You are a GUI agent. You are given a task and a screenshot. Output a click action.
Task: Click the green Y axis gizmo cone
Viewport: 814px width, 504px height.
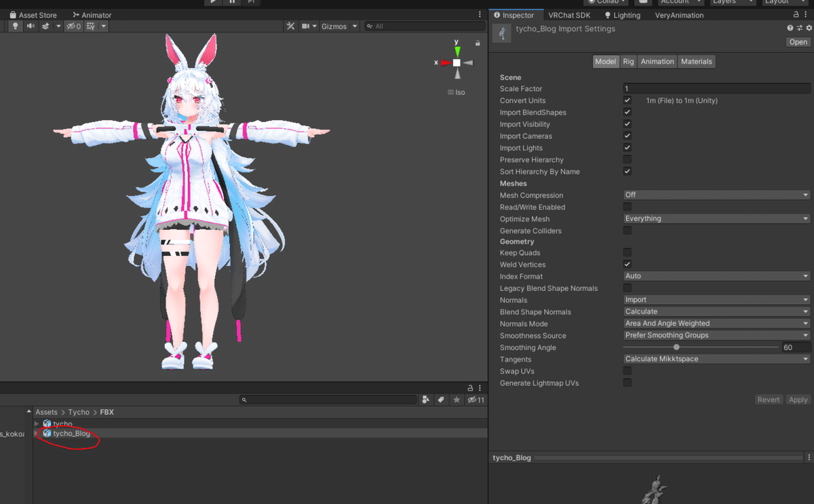[x=457, y=51]
